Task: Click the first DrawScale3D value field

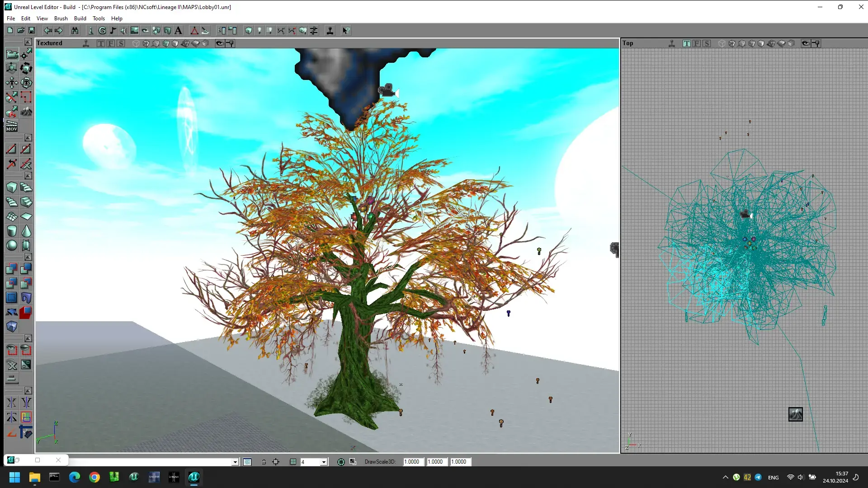Action: click(413, 462)
